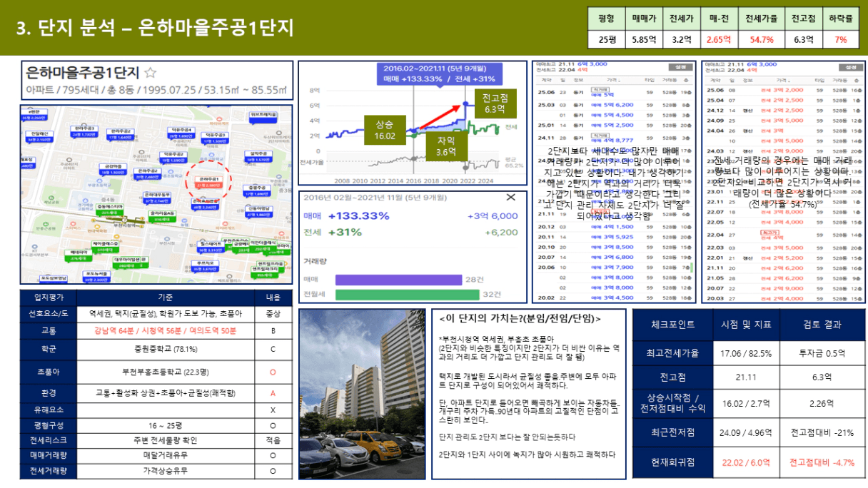Click the '강남역 64분 / 시청역 56분' 교통 cell
Image resolution: width=868 pixels, height=488 pixels.
(165, 331)
